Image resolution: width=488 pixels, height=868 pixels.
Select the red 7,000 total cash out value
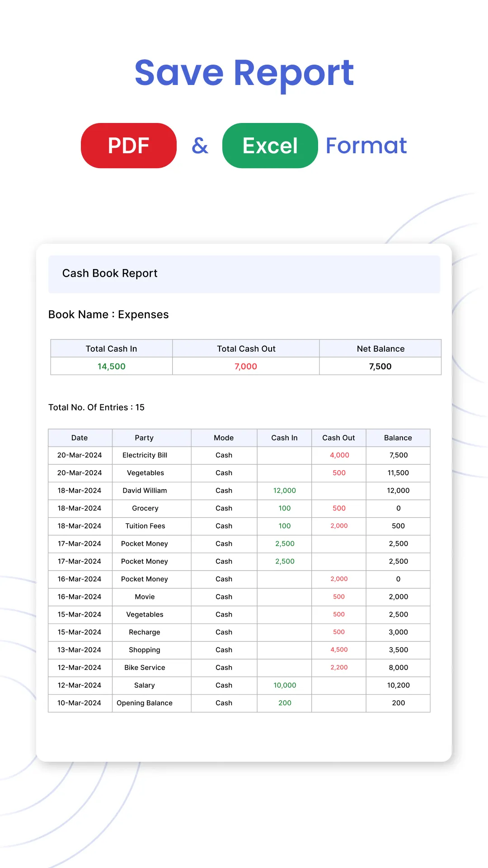[x=246, y=366]
